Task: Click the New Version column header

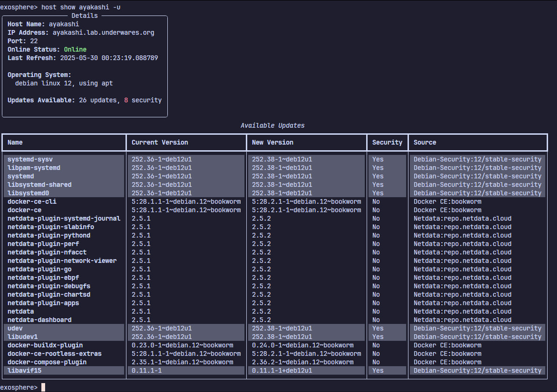Action: coord(273,142)
